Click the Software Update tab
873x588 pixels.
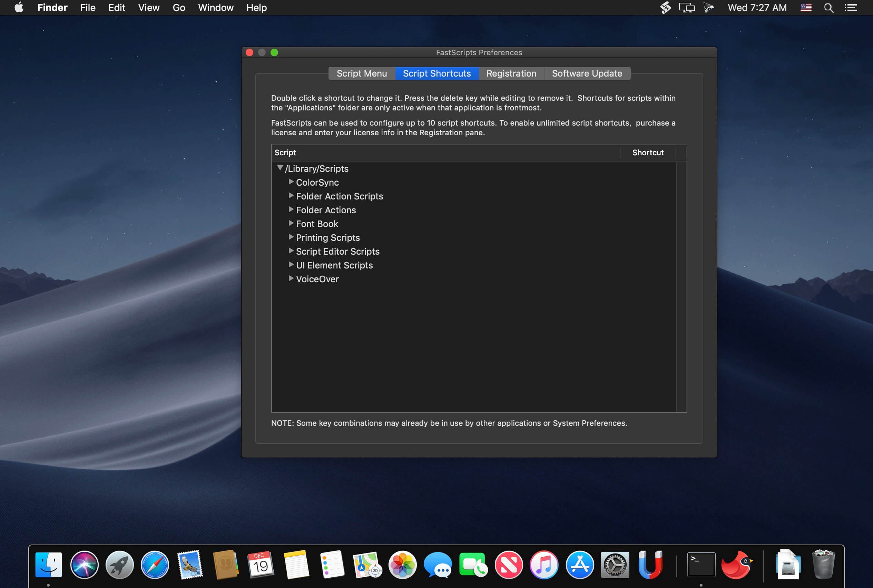pos(586,73)
